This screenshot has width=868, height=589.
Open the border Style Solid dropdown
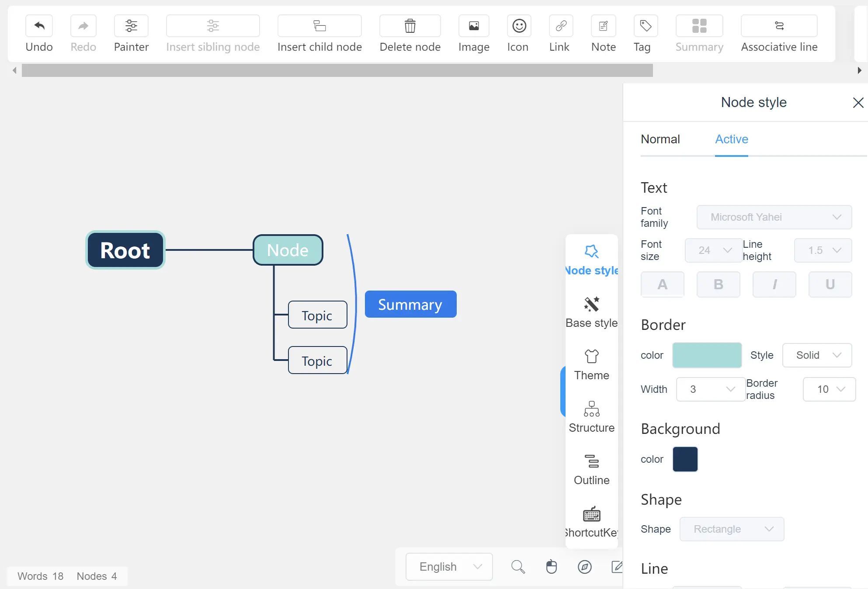pyautogui.click(x=817, y=355)
